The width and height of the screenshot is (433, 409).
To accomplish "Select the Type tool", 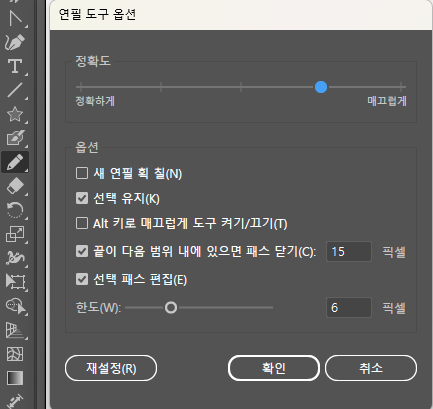I will [15, 66].
